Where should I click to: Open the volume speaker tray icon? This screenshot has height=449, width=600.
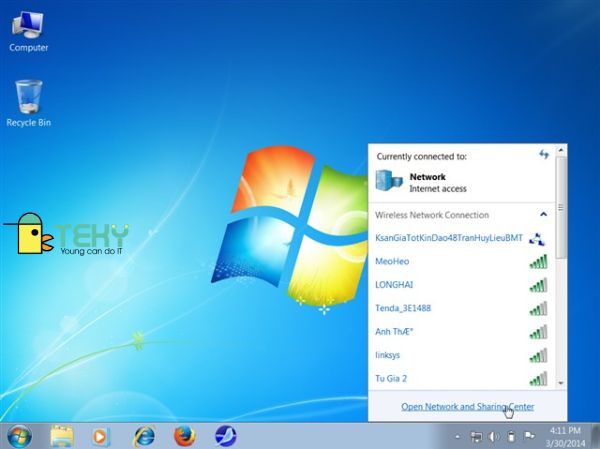tap(494, 436)
